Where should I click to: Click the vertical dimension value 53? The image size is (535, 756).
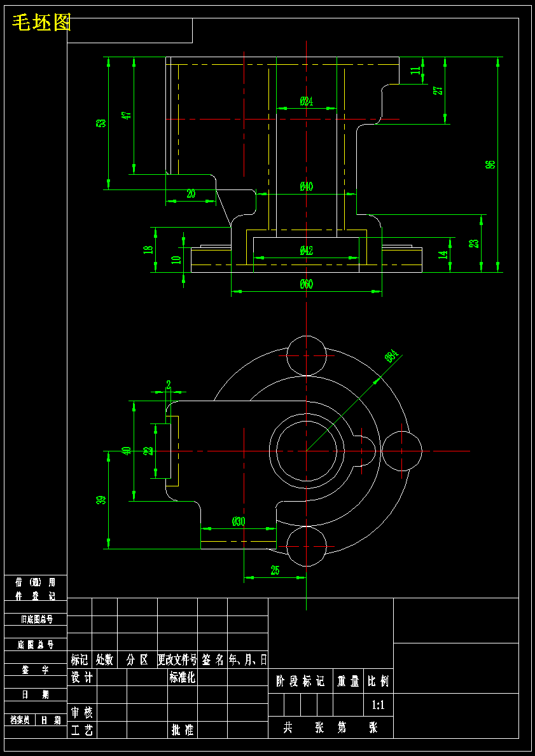(x=101, y=123)
